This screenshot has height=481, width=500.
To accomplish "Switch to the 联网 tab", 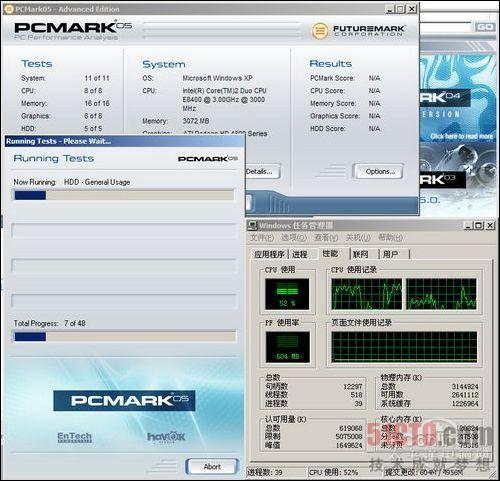I will [x=360, y=254].
